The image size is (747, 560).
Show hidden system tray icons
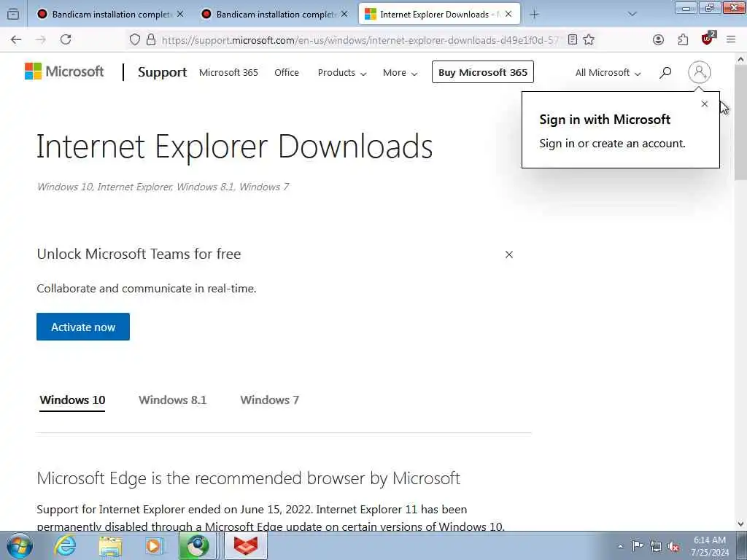pos(620,546)
